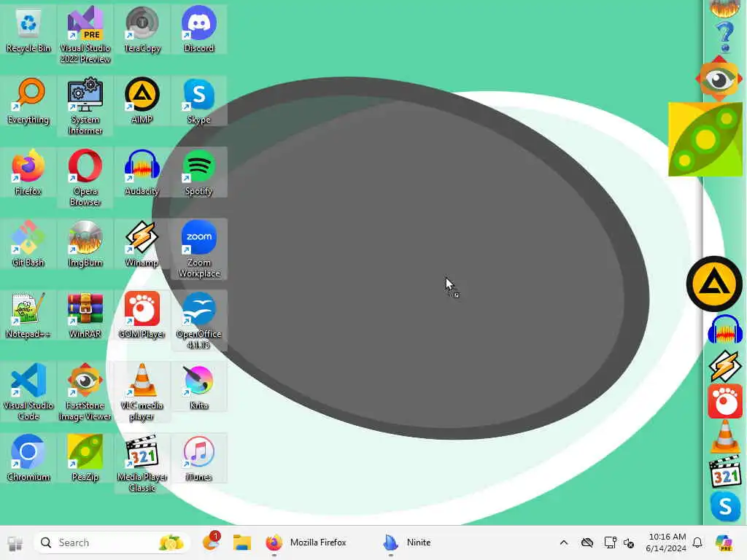Click the Skype icon in the side dock

pos(725,507)
